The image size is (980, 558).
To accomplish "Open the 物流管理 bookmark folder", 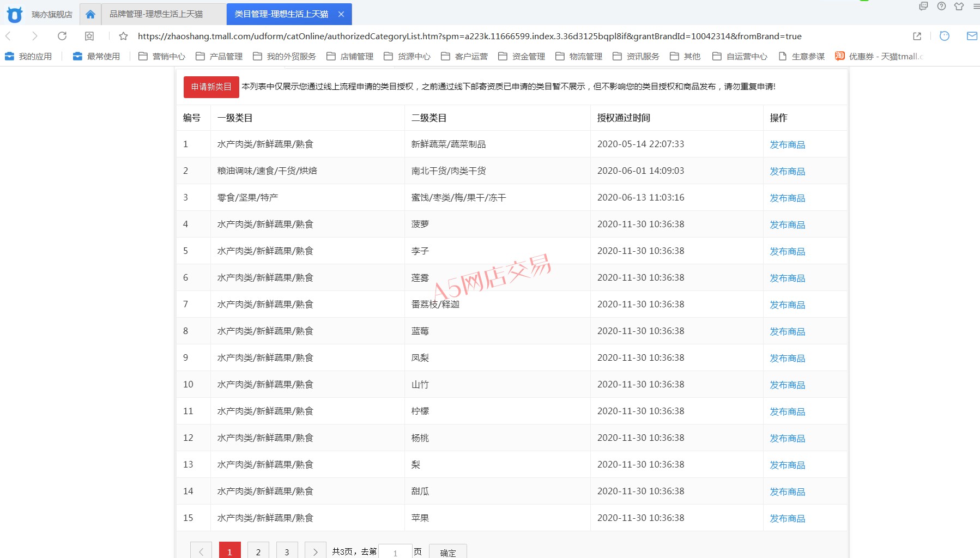I will pyautogui.click(x=579, y=56).
